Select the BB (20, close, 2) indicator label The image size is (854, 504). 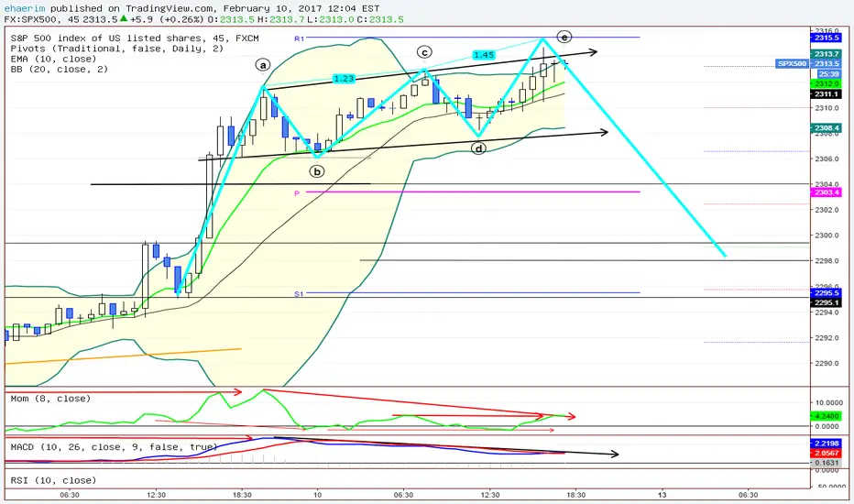click(x=60, y=70)
